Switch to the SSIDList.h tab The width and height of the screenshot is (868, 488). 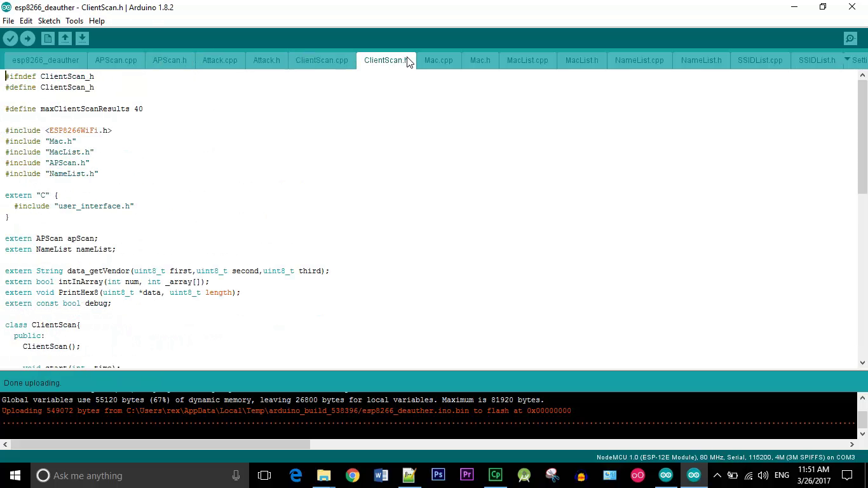coord(817,60)
